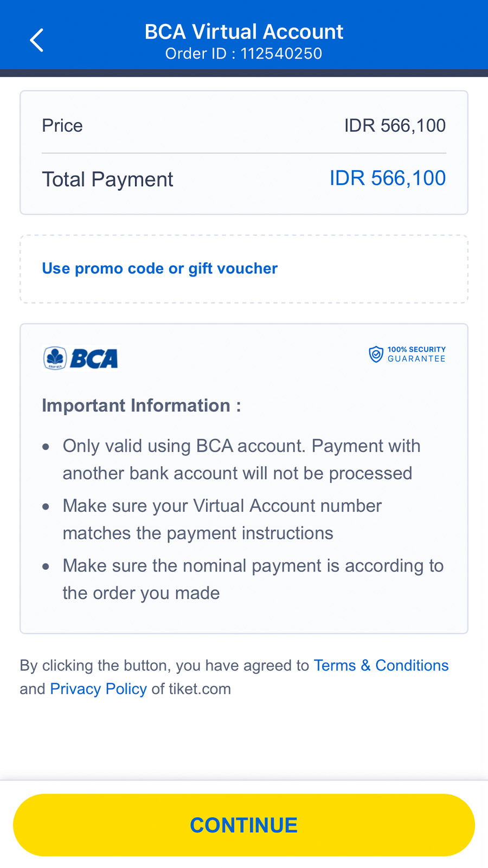Screen dimensions: 488x868
Task: Click the tiket.com agreement text
Action: point(234,677)
